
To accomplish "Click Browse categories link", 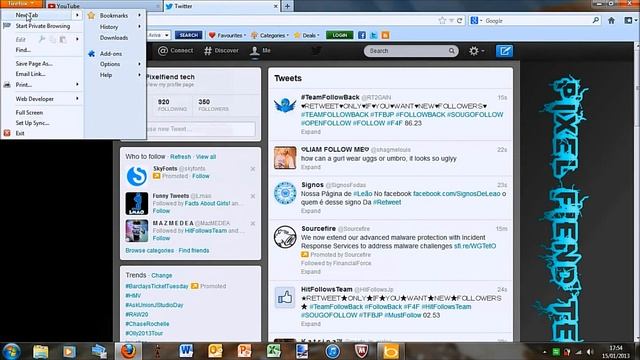I will [150, 250].
